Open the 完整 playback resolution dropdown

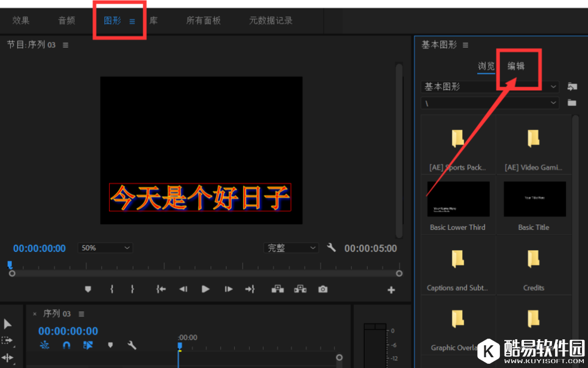pos(291,248)
